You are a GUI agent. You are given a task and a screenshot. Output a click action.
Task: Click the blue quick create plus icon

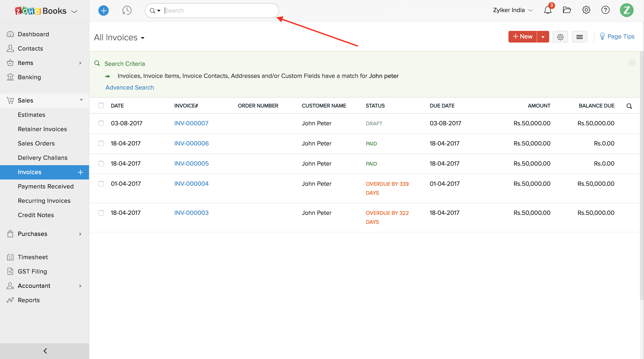click(103, 11)
